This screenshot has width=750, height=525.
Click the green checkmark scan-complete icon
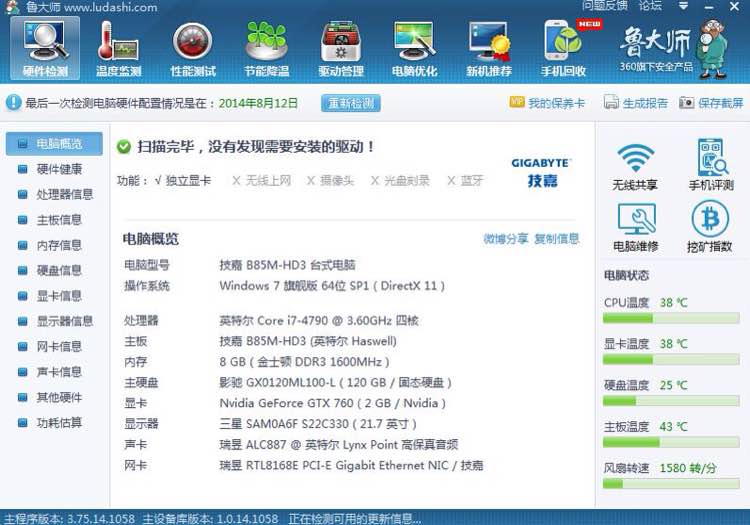(124, 147)
